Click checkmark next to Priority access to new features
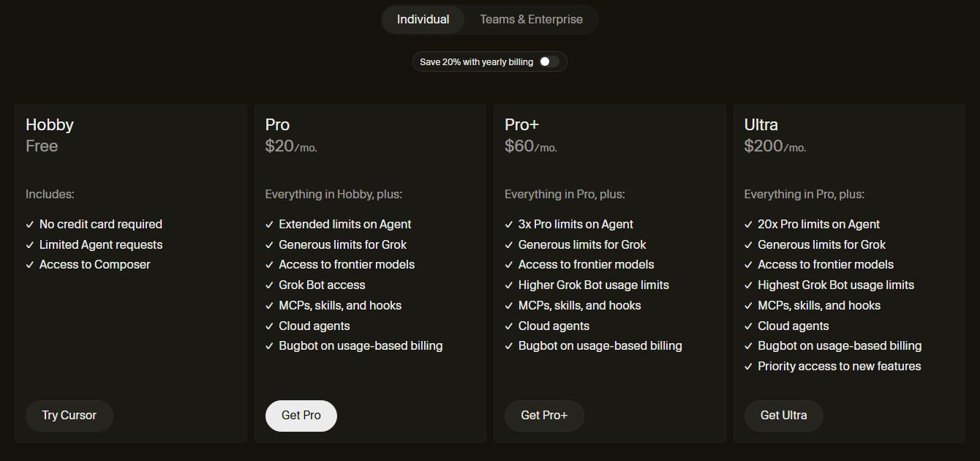 pos(748,367)
